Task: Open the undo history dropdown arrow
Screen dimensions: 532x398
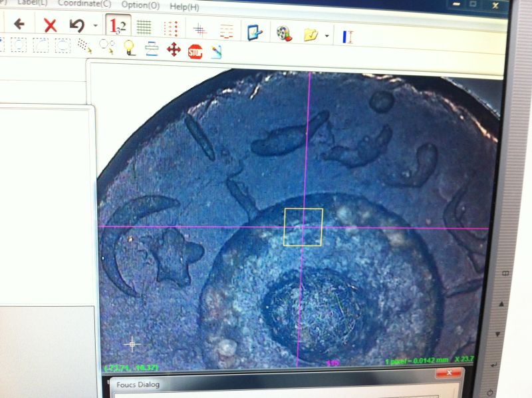Action: 95,27
